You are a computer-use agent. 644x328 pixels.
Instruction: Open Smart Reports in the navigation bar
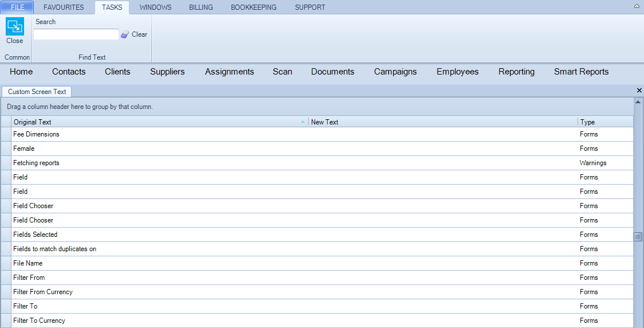point(581,72)
